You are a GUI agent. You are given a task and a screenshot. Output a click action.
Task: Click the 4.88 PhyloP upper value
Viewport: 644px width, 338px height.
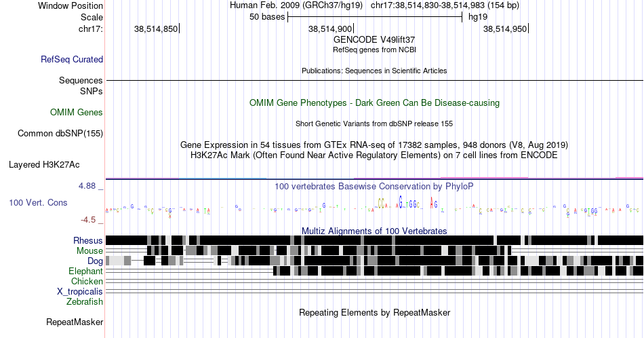pyautogui.click(x=87, y=186)
